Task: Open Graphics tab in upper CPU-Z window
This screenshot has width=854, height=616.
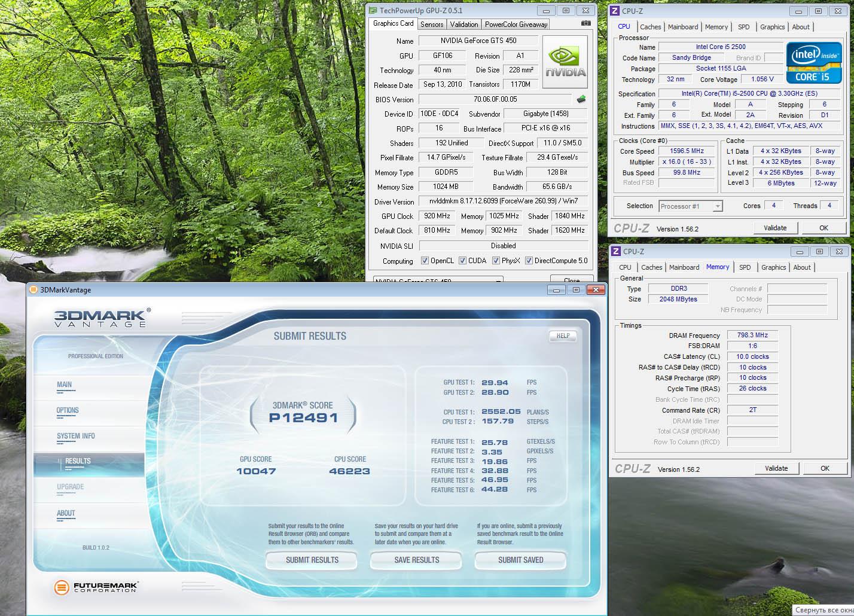Action: [773, 27]
